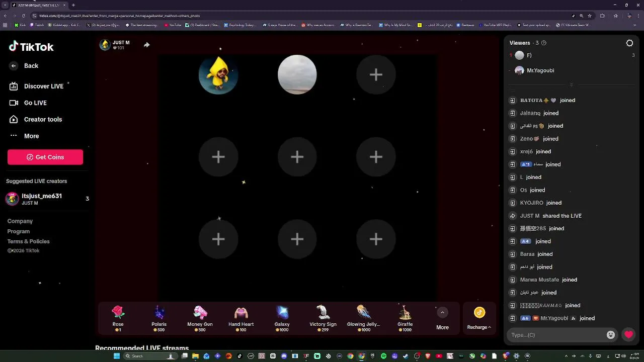Send the Victory Sign gift
Viewport: 644px width, 362px height.
(x=323, y=318)
